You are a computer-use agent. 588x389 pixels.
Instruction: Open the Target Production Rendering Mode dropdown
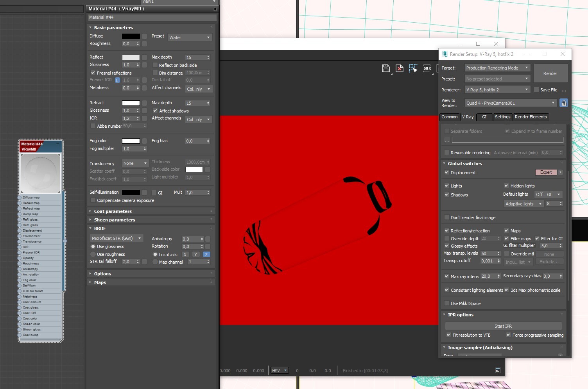point(497,68)
